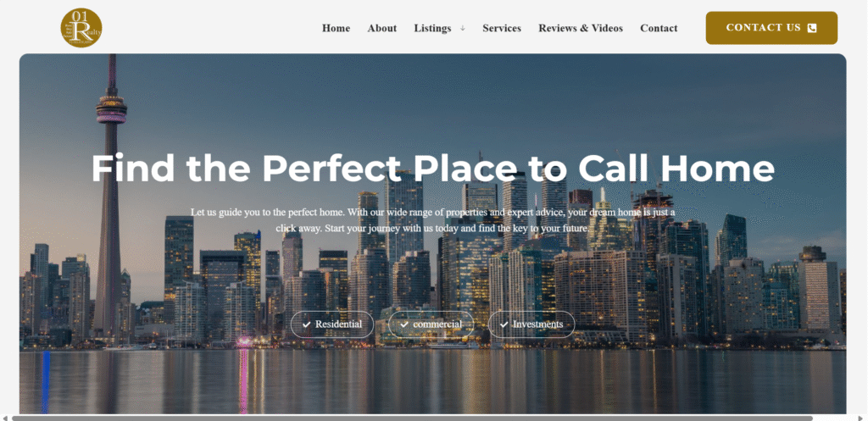868x421 pixels.
Task: Click the checkmark icon beside Residential
Action: (x=307, y=324)
